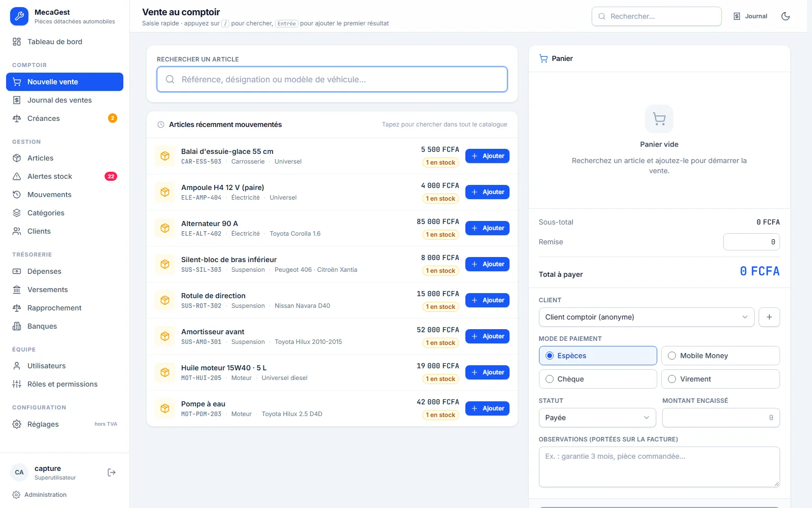Viewport: 812px width, 508px height.
Task: Click the plus icon to add new client
Action: click(x=769, y=317)
